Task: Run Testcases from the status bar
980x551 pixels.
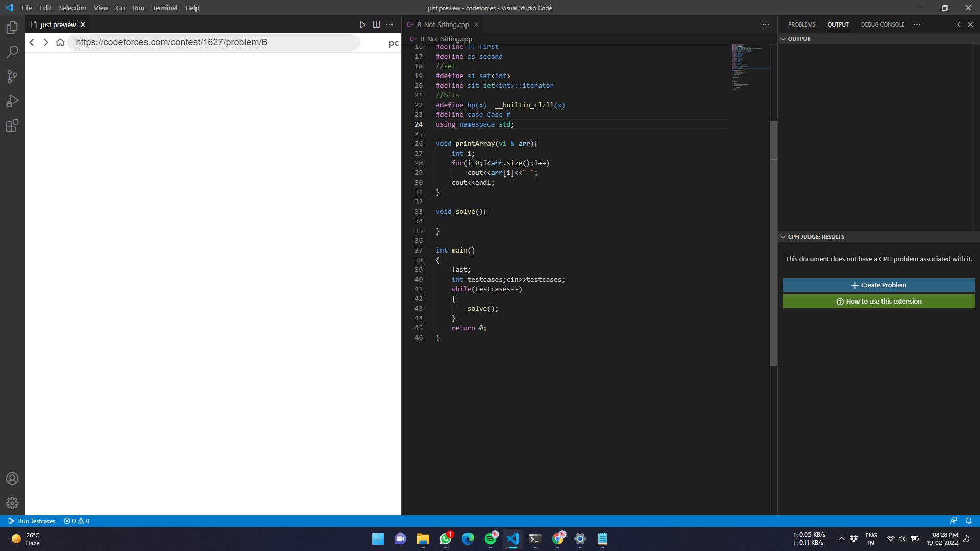Action: pos(31,521)
